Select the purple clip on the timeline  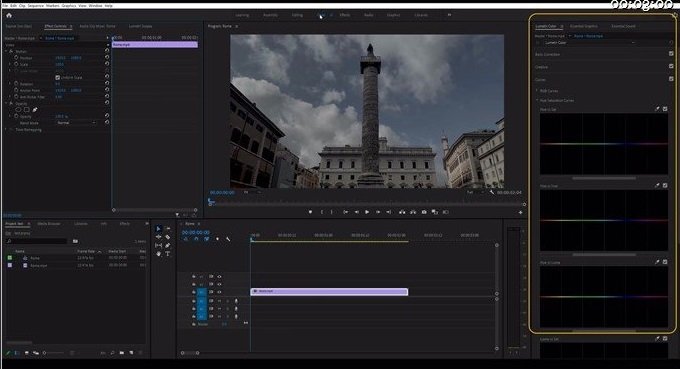[329, 291]
